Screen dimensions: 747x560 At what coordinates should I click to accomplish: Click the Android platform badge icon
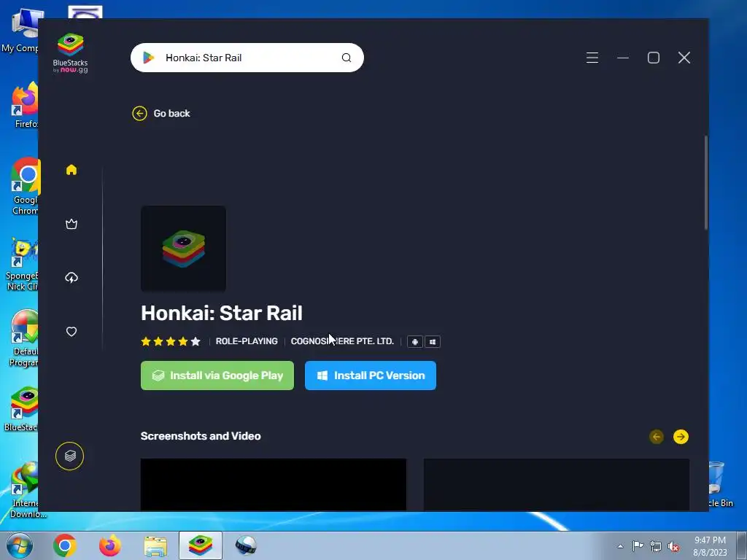(x=415, y=342)
